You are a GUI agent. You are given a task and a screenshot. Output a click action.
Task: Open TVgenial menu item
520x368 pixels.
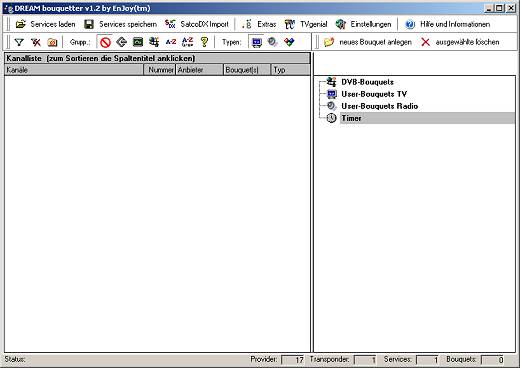[306, 24]
